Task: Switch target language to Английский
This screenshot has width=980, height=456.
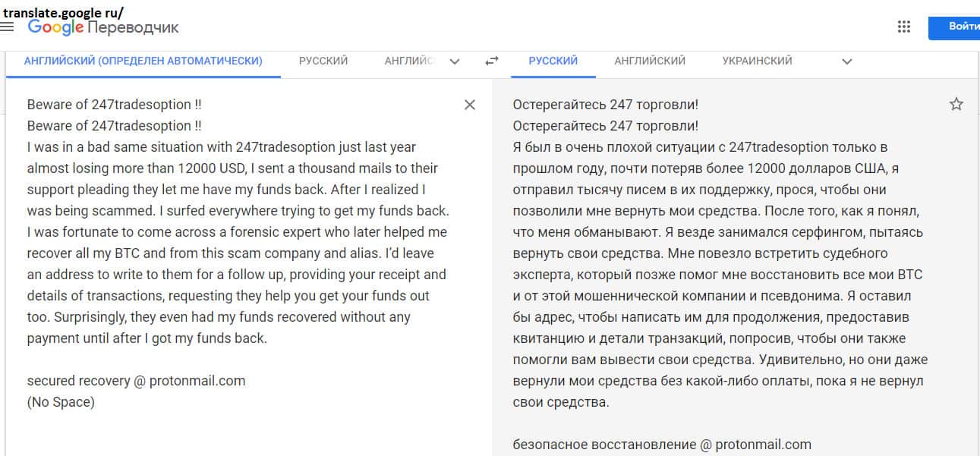Action: tap(650, 61)
